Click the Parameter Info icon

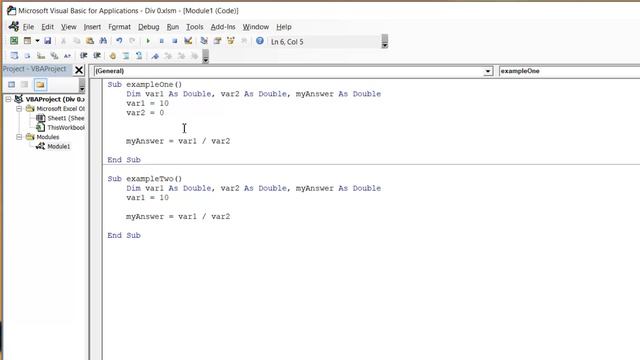click(54, 56)
